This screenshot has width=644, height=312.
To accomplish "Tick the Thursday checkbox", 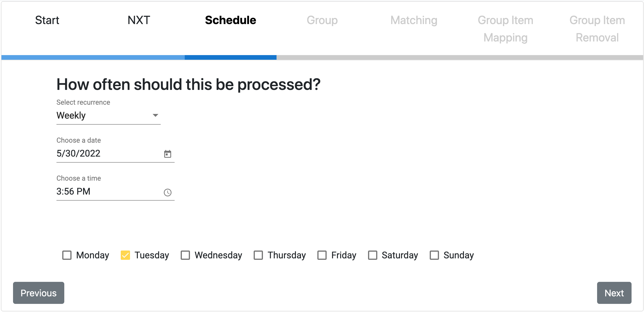I will tap(258, 255).
